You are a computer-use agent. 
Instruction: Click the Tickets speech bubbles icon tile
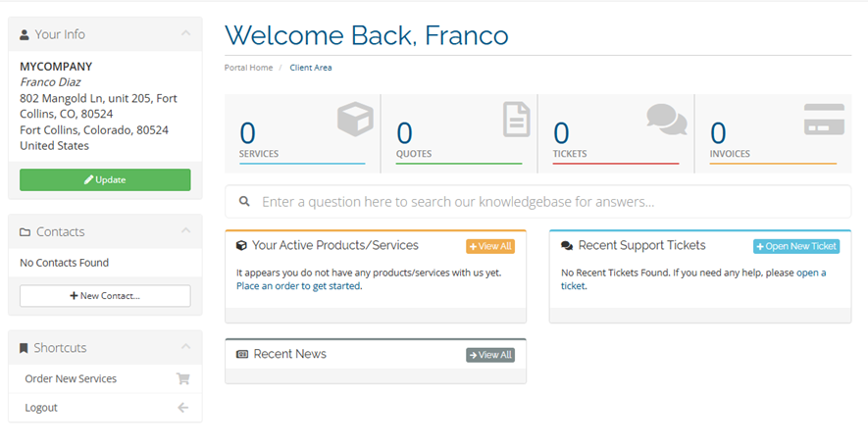click(666, 120)
